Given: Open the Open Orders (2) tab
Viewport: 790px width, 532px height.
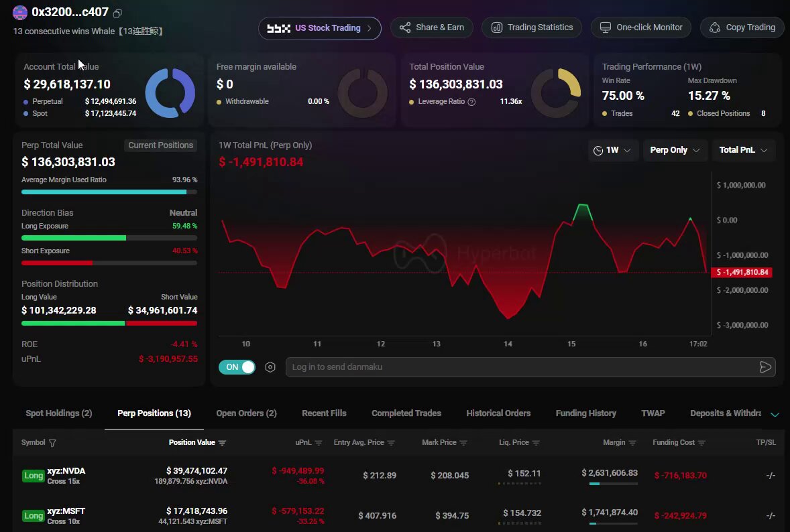Looking at the screenshot, I should pos(246,413).
